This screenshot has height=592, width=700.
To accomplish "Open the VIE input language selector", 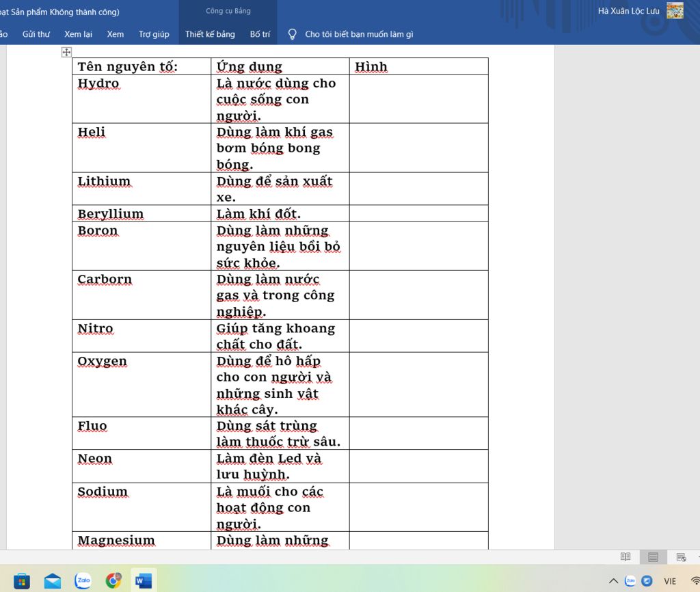I will (670, 581).
